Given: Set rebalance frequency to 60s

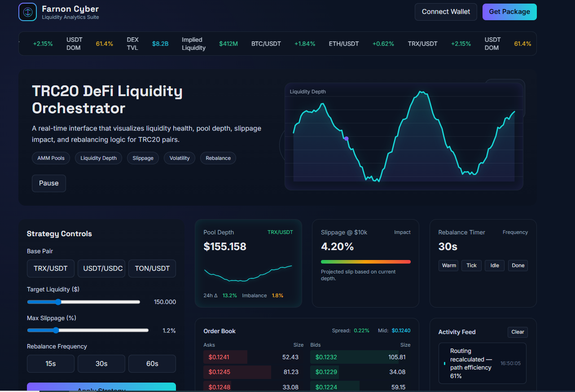Looking at the screenshot, I should click(x=152, y=364).
